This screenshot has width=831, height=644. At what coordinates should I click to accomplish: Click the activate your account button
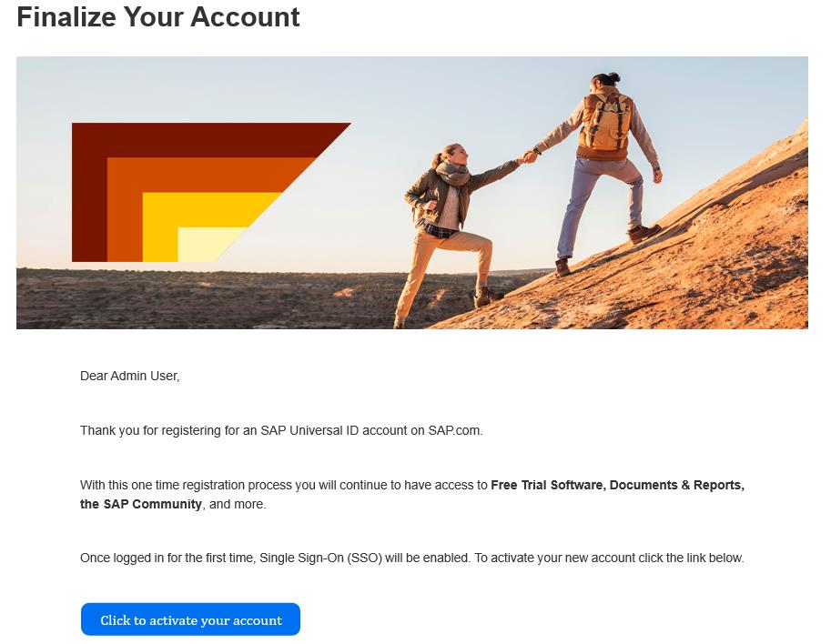[x=190, y=619]
